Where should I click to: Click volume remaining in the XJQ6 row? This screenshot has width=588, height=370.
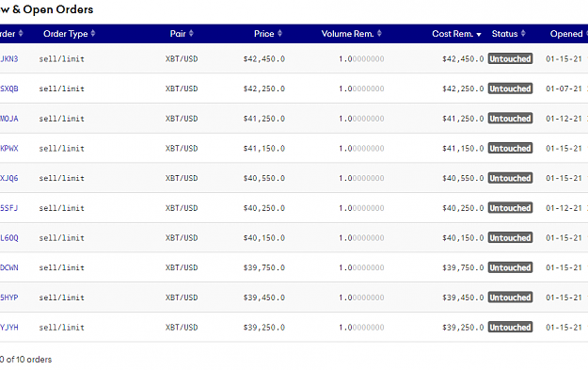point(361,178)
